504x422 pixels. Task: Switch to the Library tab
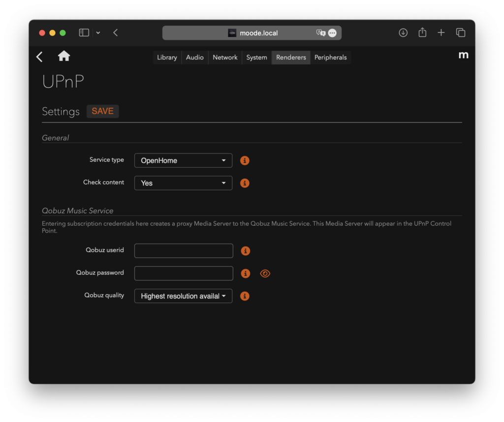(167, 58)
